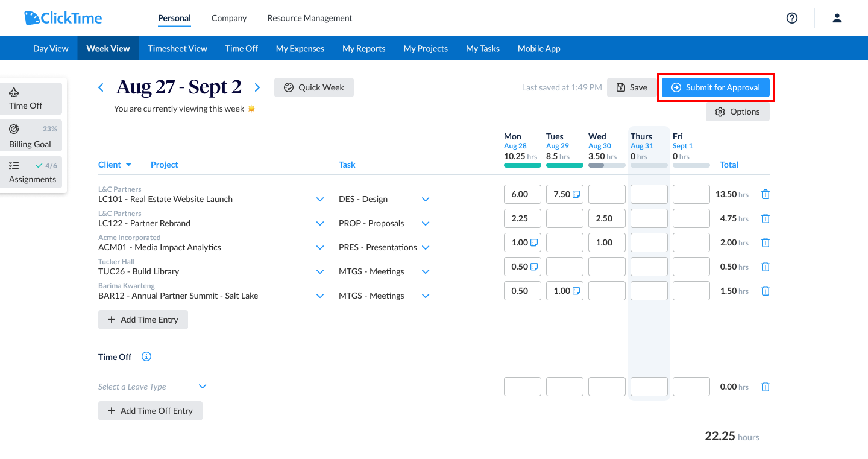Open project dropdown for LC122 Partner Rebrand
The height and width of the screenshot is (459, 868).
[320, 223]
